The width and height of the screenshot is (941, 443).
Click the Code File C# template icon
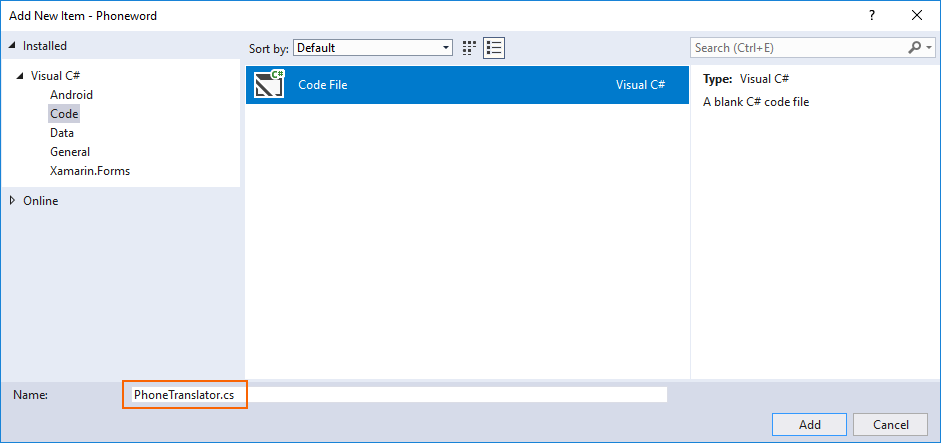point(269,85)
